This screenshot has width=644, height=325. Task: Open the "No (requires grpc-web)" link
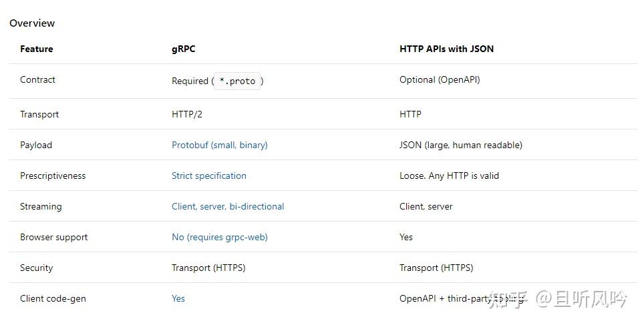click(x=219, y=238)
